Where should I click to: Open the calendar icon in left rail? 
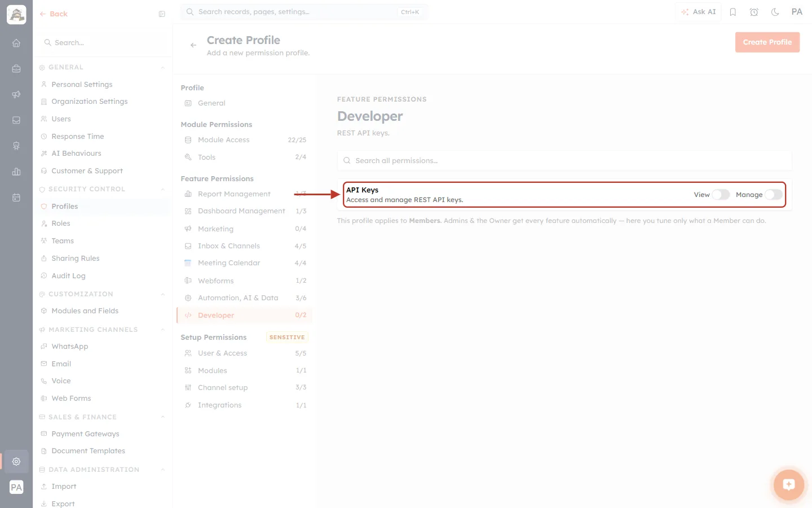16,198
